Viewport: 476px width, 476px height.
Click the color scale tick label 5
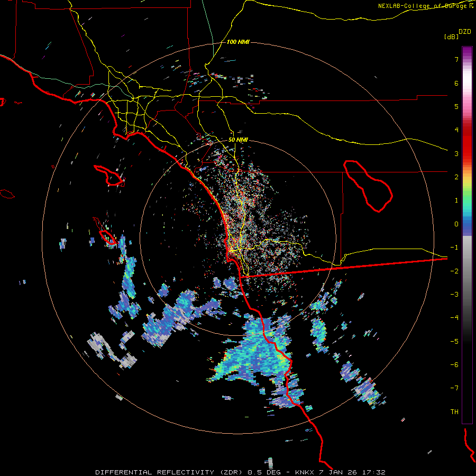tap(456, 106)
